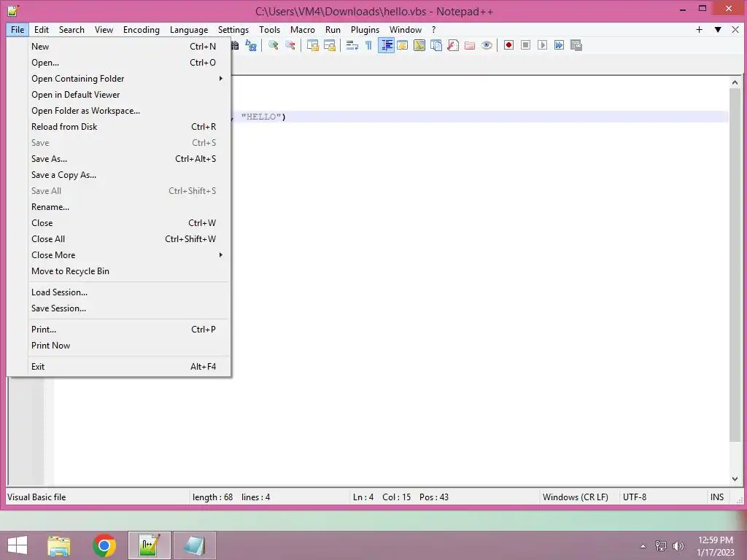Open the Run menu

pos(333,29)
